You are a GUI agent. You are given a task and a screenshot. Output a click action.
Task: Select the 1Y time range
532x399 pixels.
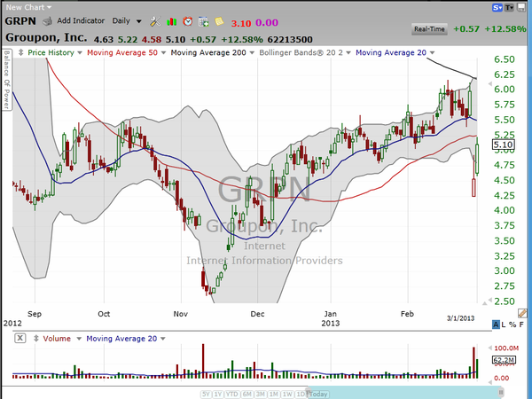pos(218,395)
